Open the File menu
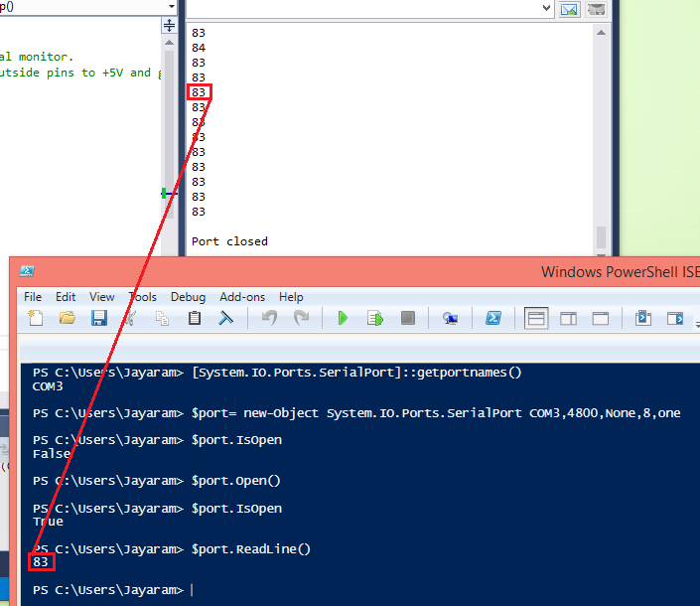The image size is (700, 606). 33,297
